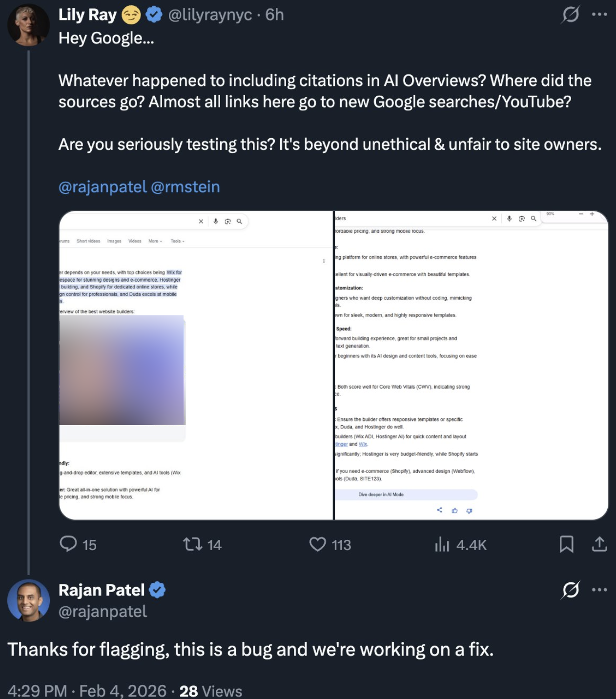Click the magnifying glass search icon
Screen dimensions: 616x699
[x=239, y=221]
